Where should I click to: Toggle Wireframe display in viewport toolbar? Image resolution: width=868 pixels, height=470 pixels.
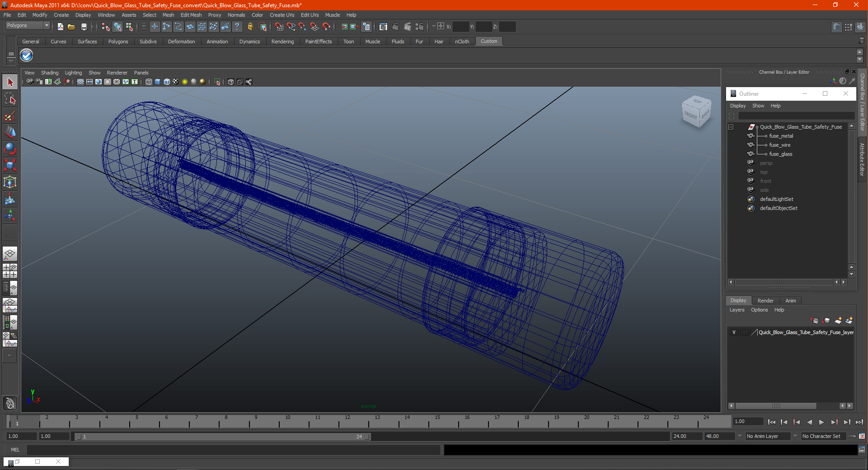tap(149, 82)
